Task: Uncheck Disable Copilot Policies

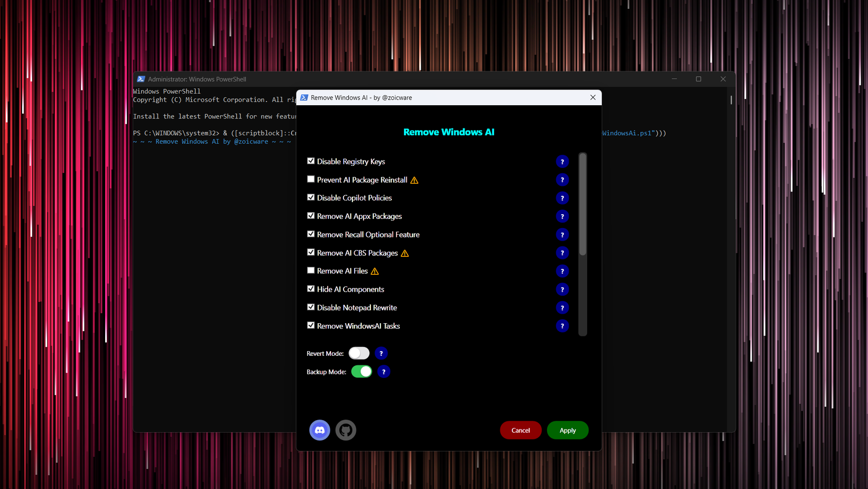Action: (311, 197)
